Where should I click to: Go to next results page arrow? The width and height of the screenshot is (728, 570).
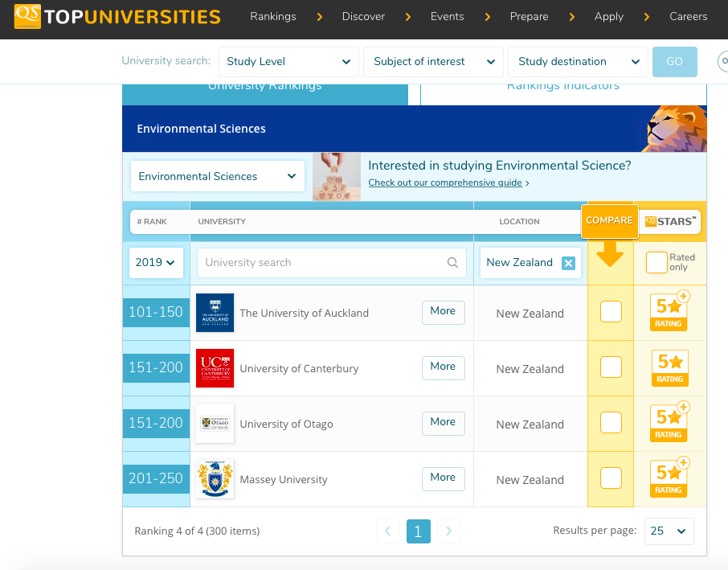click(449, 531)
